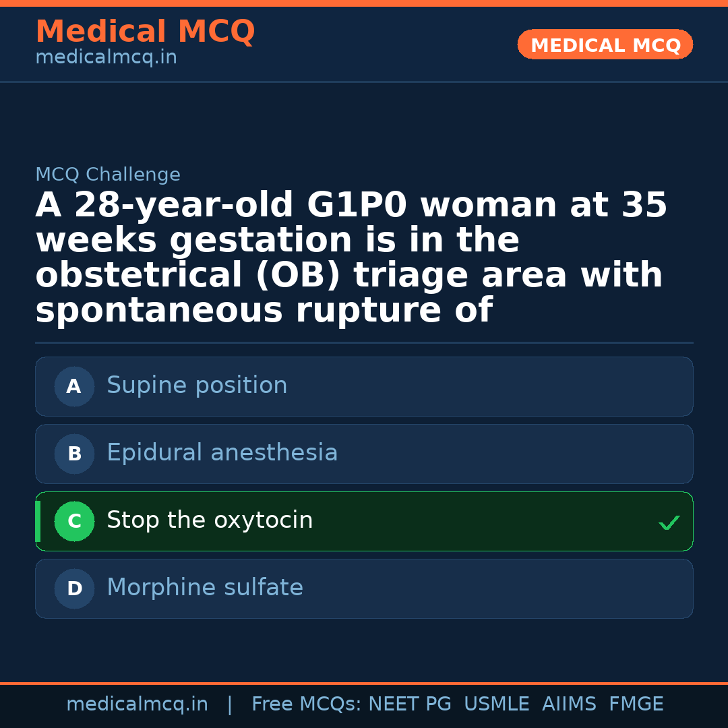728x728 pixels.
Task: Click the letter B circle icon
Action: 74,454
